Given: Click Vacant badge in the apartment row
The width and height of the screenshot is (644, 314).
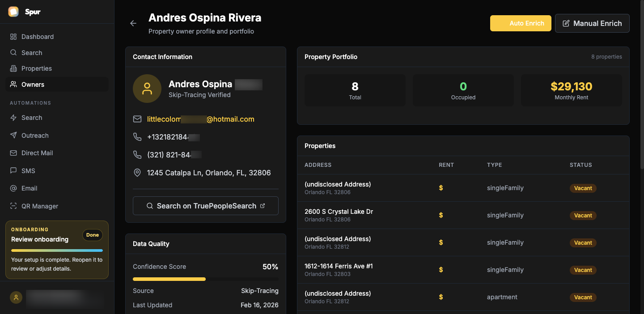Looking at the screenshot, I should pos(583,297).
